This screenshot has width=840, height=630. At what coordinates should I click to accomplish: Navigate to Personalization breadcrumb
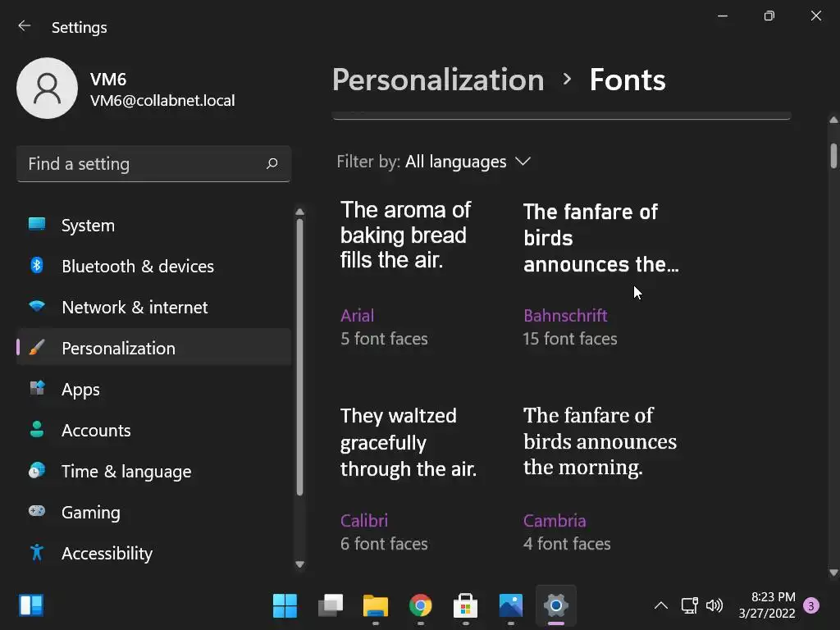pyautogui.click(x=438, y=80)
